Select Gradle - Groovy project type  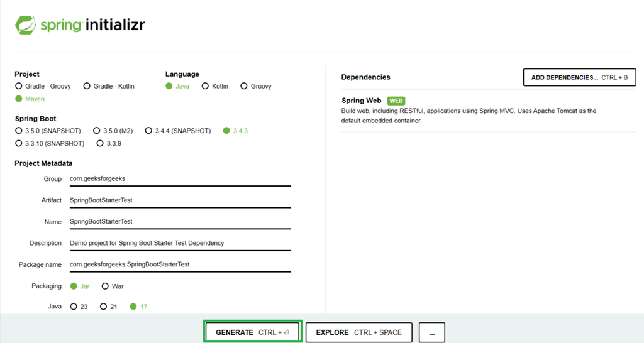(x=43, y=86)
